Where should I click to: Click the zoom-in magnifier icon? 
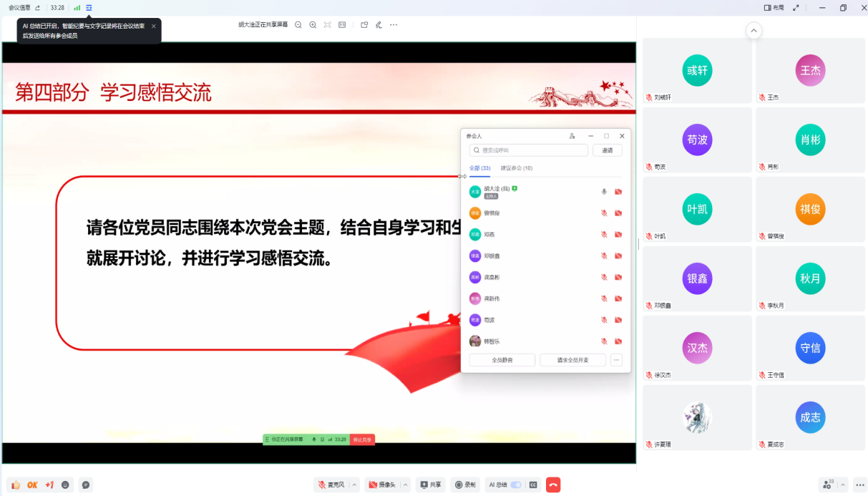[313, 24]
